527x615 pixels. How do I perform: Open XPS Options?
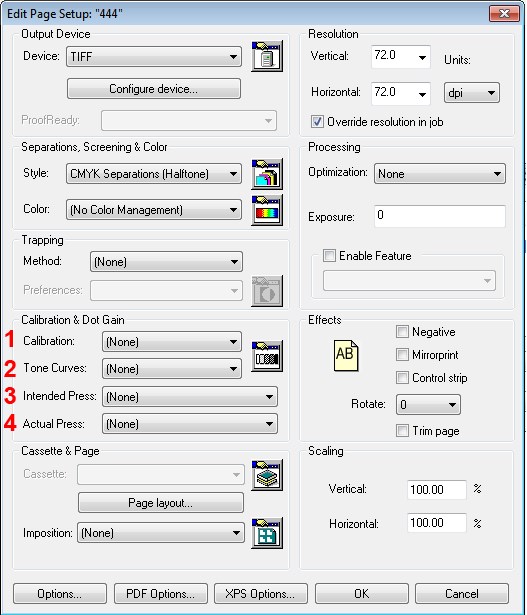261,593
